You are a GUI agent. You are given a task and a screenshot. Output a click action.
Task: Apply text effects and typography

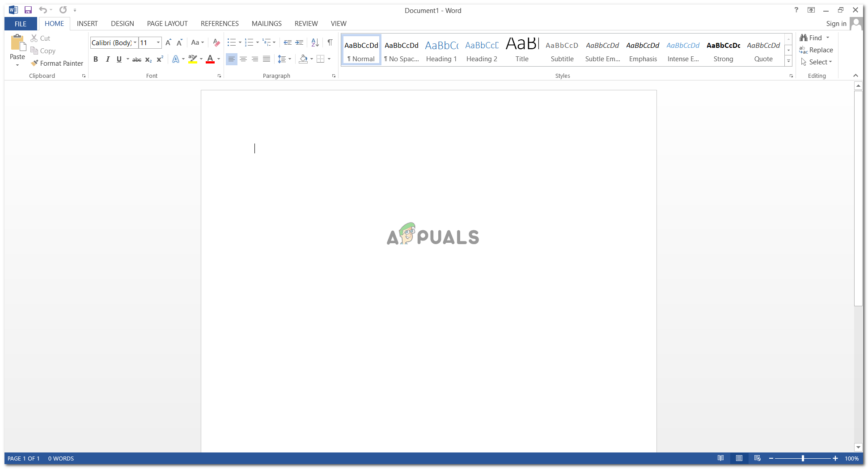tap(176, 59)
